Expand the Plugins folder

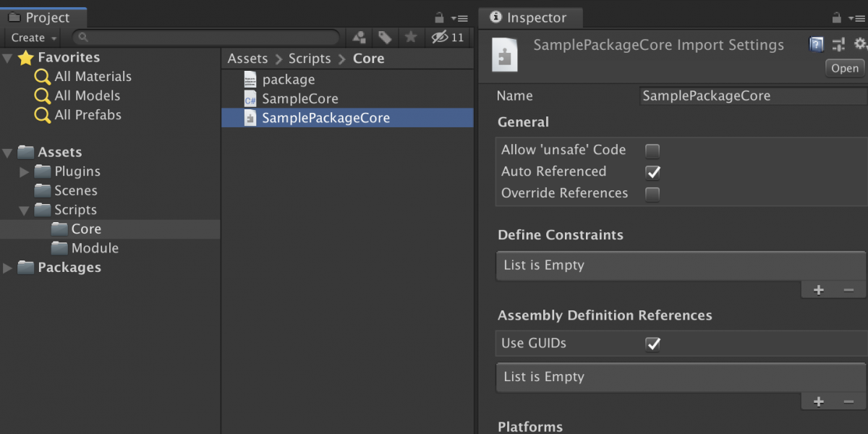click(25, 172)
